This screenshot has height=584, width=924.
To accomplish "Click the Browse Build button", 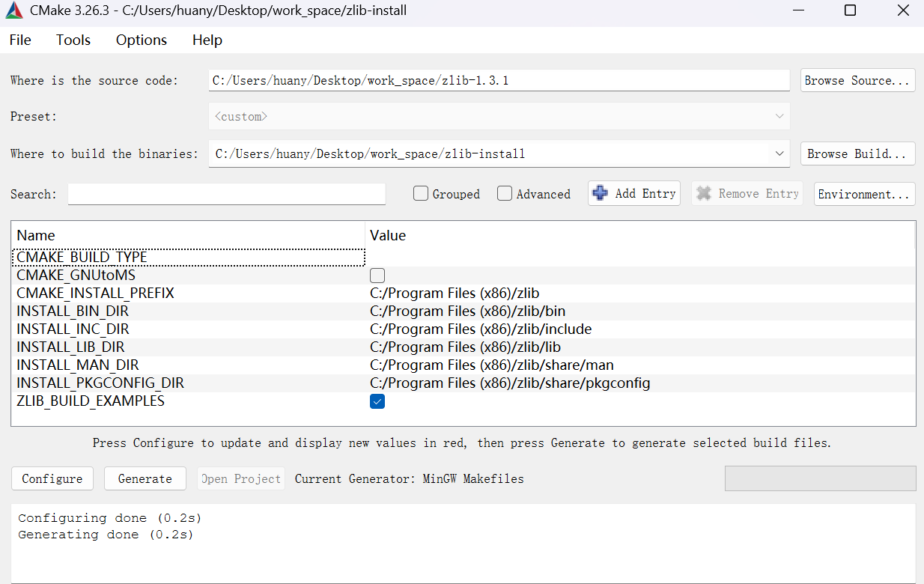I will 858,153.
